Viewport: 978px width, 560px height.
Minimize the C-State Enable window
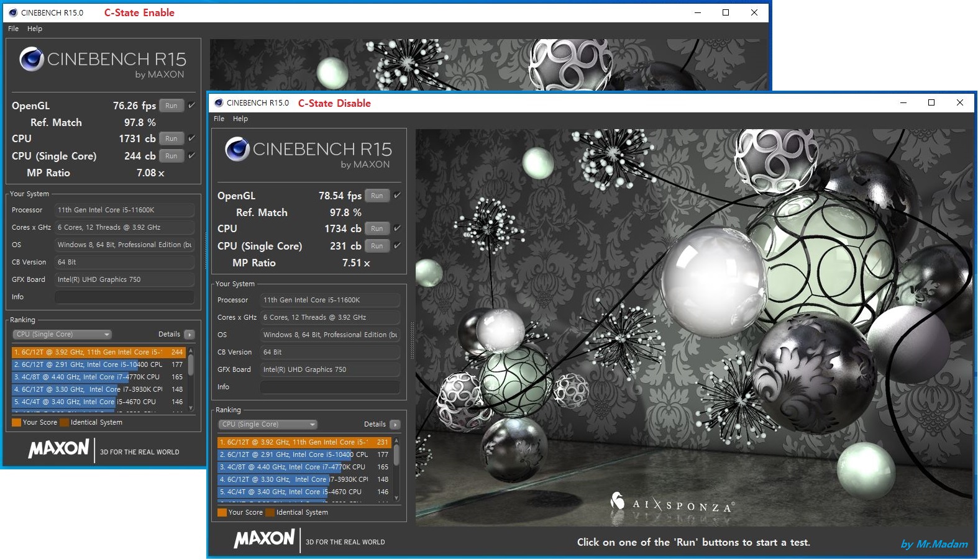698,12
